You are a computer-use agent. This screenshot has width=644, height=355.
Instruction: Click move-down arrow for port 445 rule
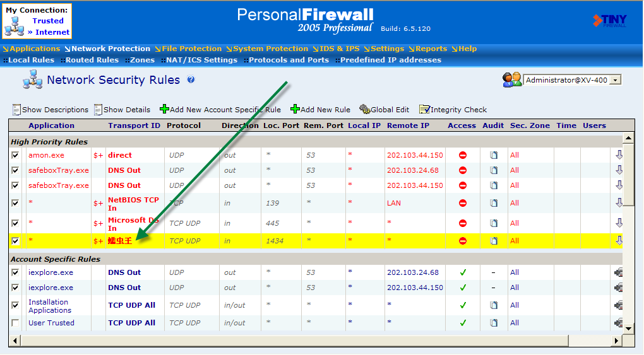[x=619, y=223]
